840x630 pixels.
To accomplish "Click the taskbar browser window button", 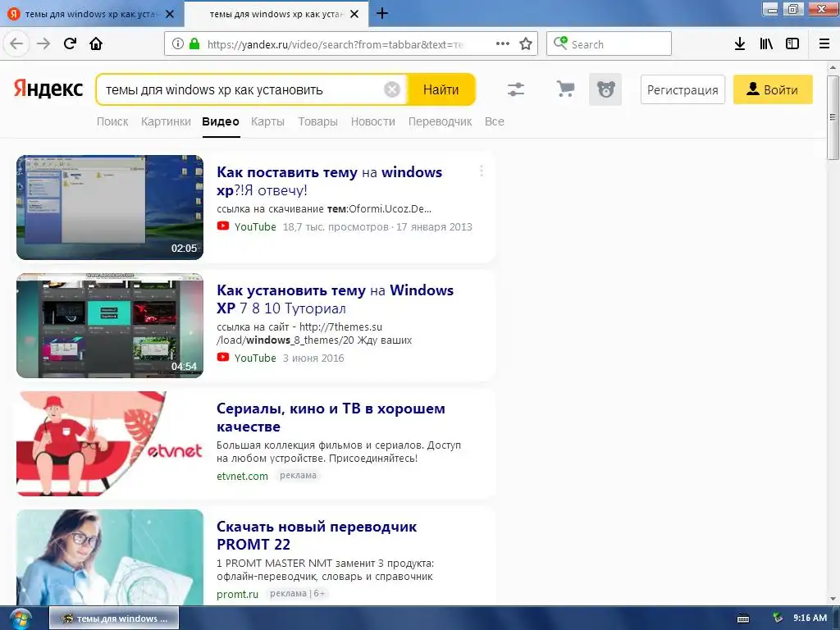I will 114,619.
